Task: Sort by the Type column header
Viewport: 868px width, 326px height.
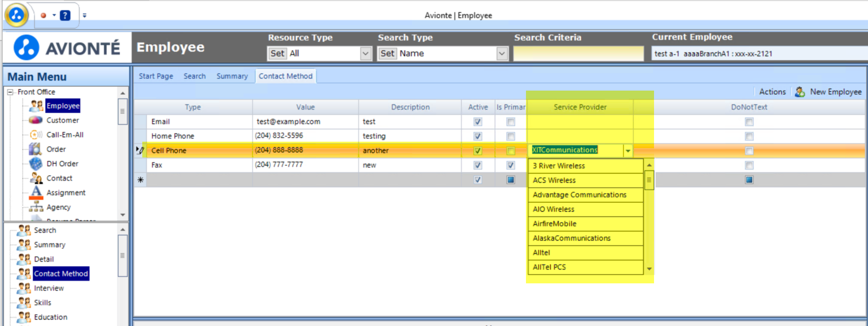Action: [x=192, y=107]
